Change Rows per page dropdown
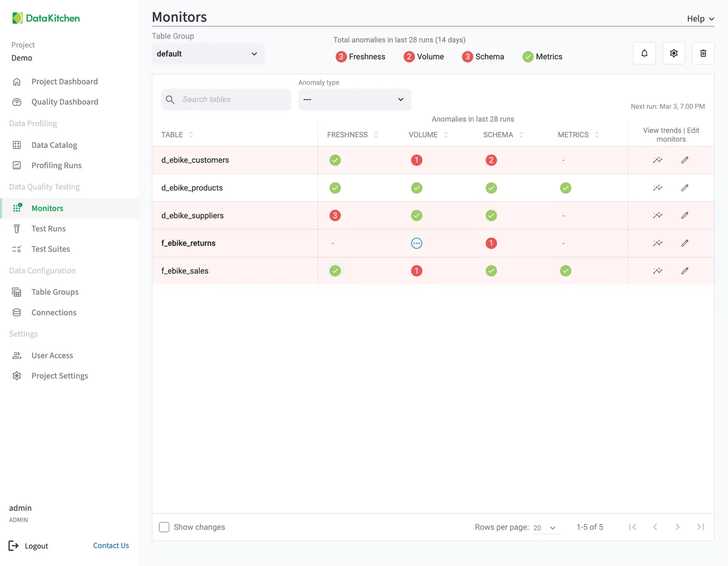This screenshot has width=728, height=566. pos(544,528)
